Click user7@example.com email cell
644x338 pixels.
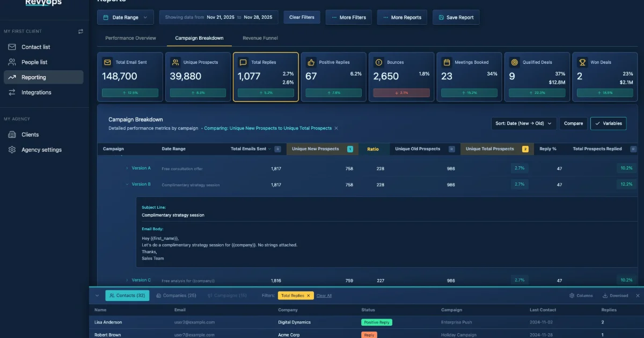tap(194, 335)
